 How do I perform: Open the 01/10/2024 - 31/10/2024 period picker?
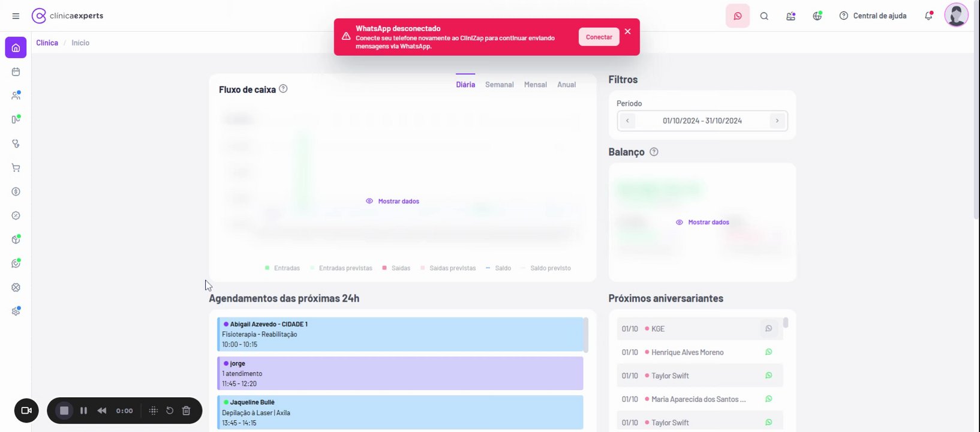(x=702, y=121)
